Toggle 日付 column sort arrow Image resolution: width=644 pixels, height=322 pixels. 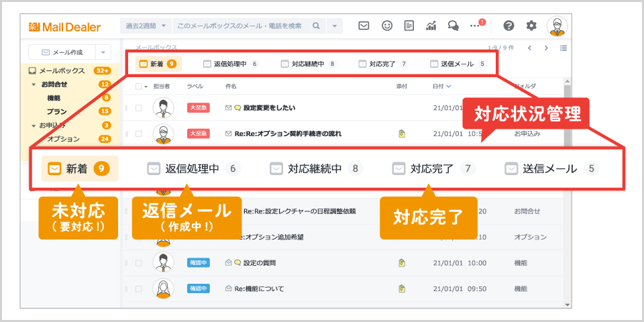[x=449, y=87]
